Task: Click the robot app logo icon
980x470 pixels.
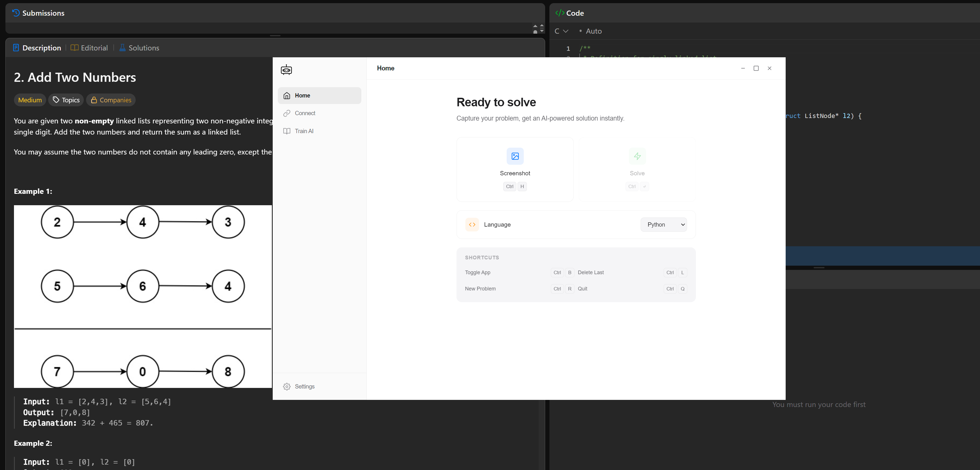Action: (286, 70)
